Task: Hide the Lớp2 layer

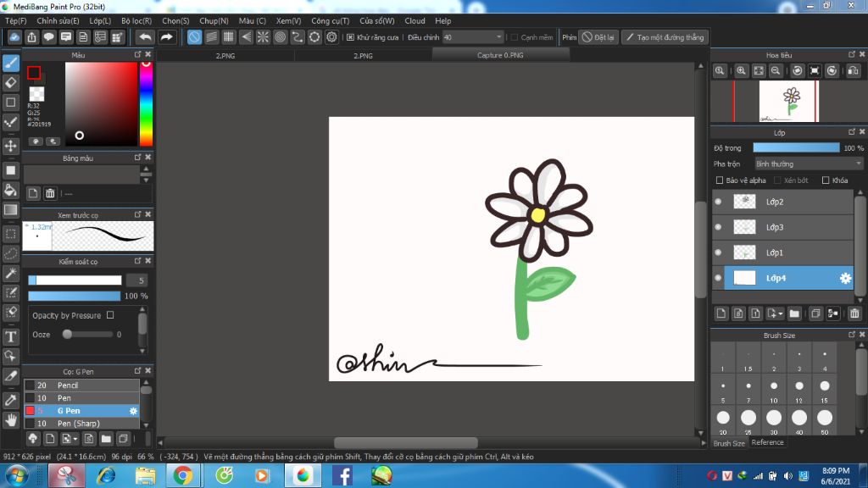Action: click(x=718, y=202)
